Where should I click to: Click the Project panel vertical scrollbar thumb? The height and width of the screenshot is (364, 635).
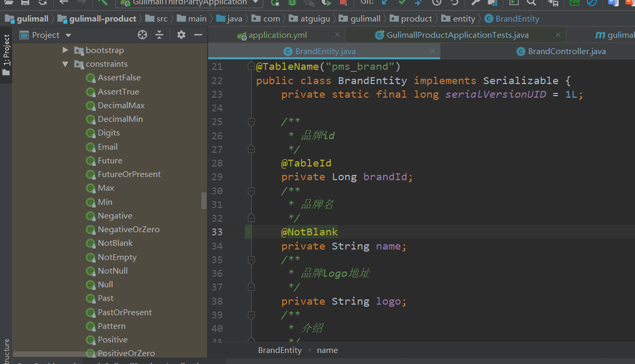click(204, 200)
